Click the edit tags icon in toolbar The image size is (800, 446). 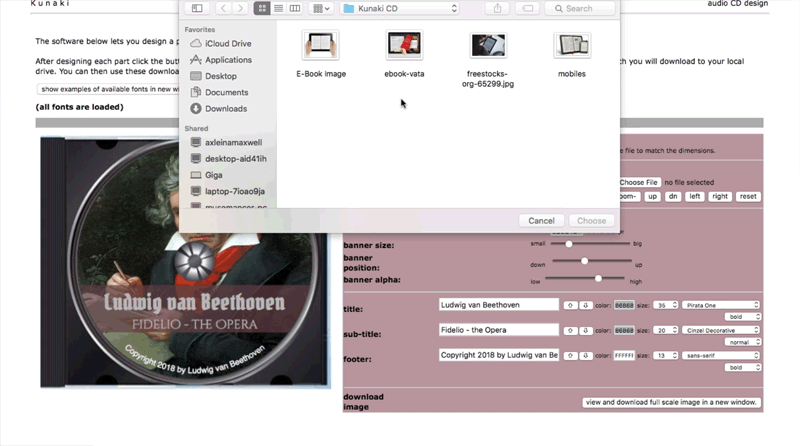click(x=527, y=8)
